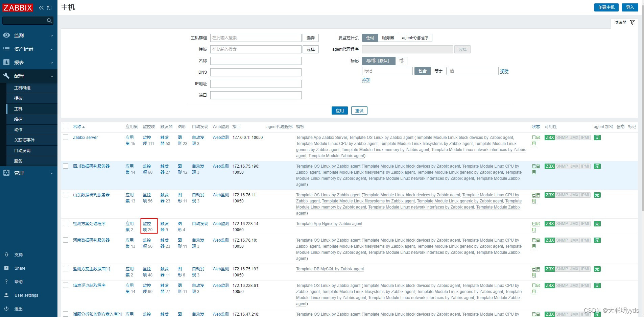Click the IP地址 input field
The height and width of the screenshot is (317, 644).
pos(256,84)
